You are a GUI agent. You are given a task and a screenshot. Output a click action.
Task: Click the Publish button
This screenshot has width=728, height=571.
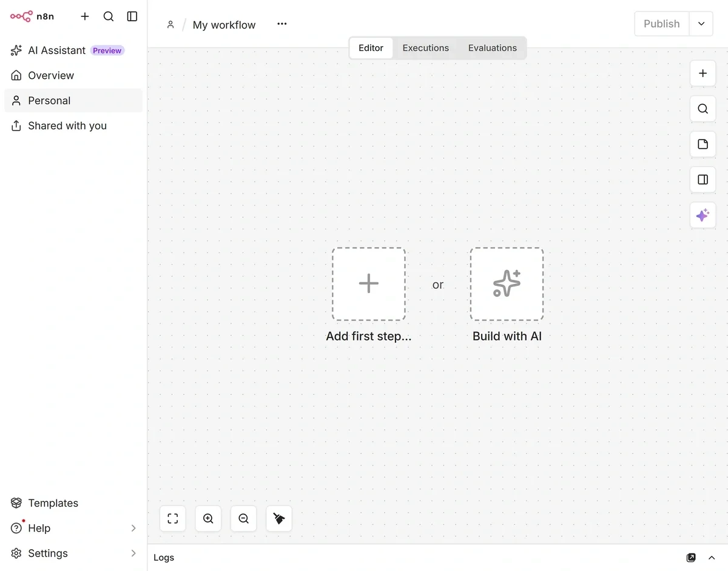tap(662, 24)
